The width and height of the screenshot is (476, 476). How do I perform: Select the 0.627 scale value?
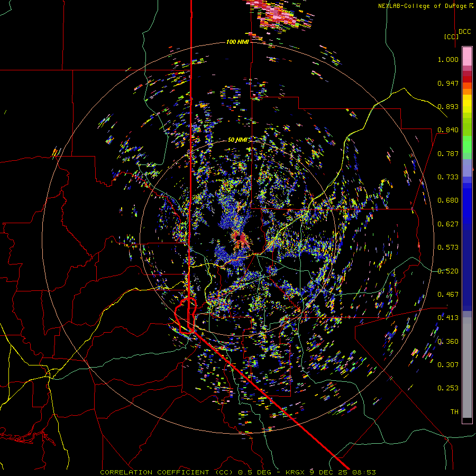pos(448,224)
